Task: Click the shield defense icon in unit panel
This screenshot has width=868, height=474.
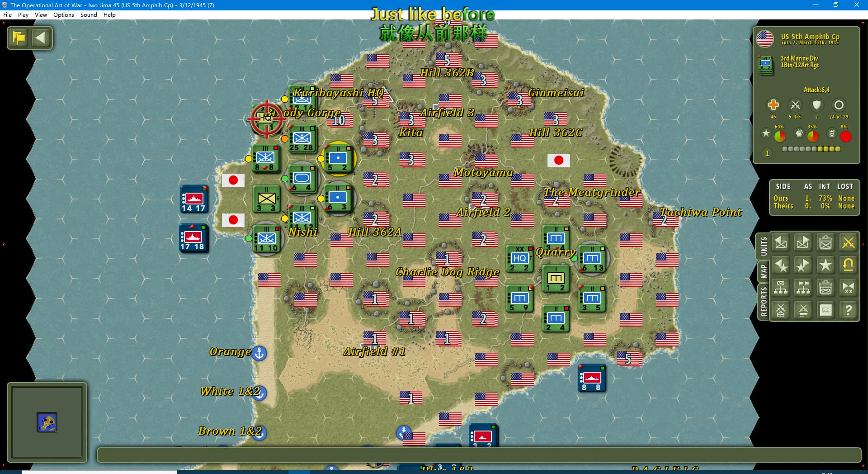Action: (816, 105)
